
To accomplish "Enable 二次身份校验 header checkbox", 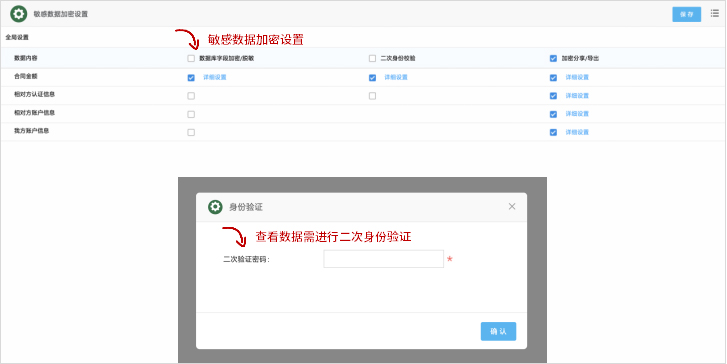I will pyautogui.click(x=372, y=58).
